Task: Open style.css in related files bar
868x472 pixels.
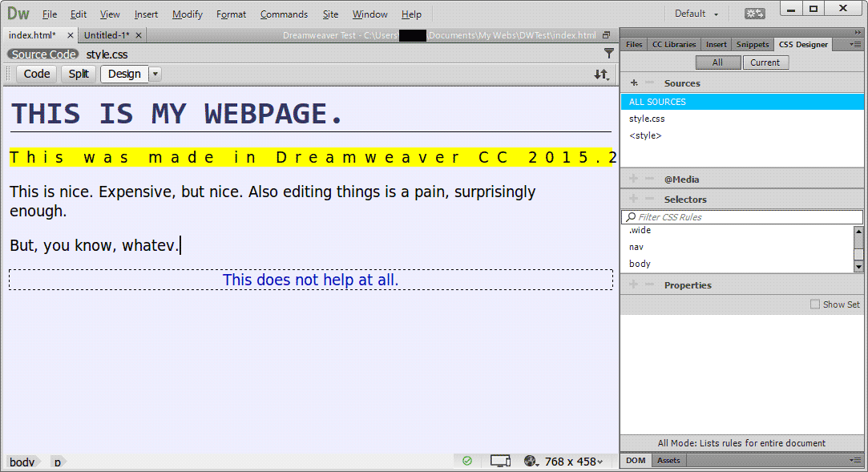Action: point(107,54)
